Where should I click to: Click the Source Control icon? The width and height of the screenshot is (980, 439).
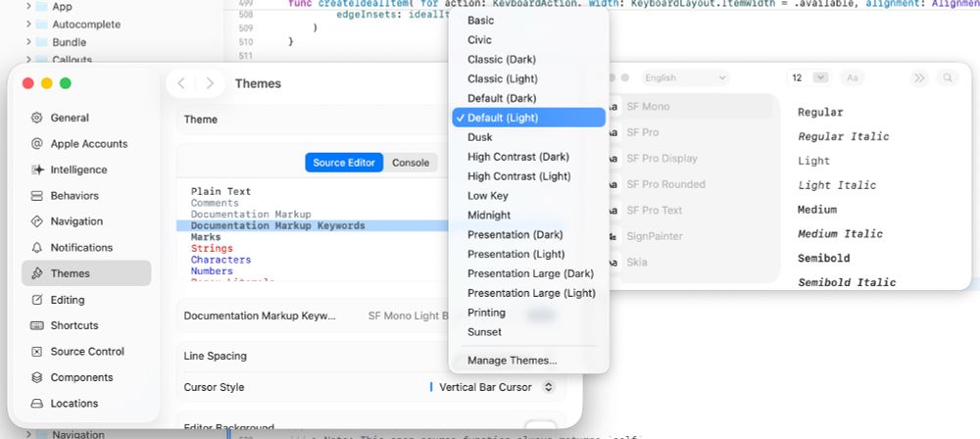(x=37, y=352)
